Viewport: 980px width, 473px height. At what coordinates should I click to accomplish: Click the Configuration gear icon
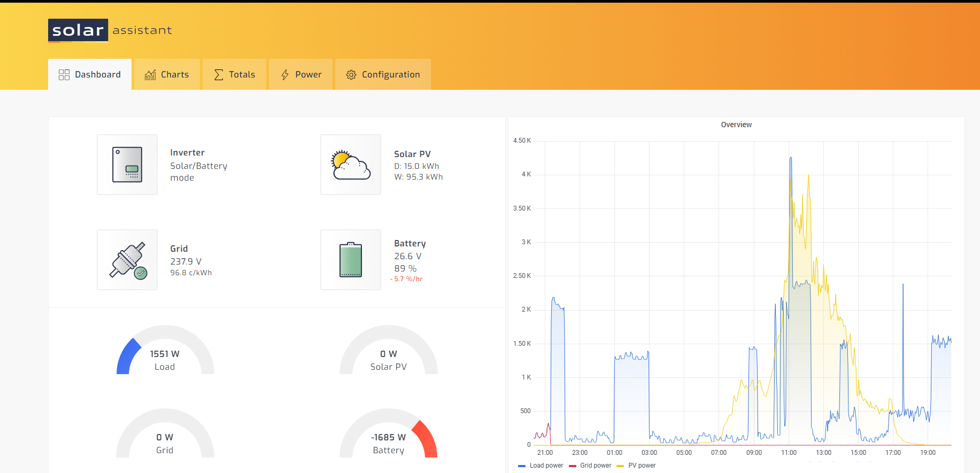pos(351,75)
